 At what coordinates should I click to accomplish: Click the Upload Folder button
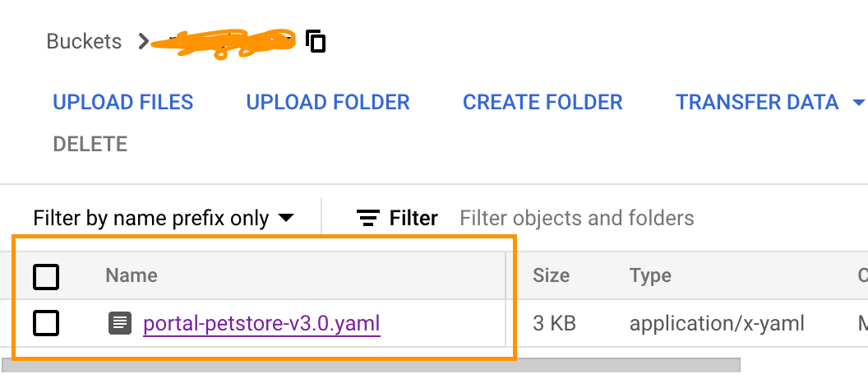click(328, 103)
